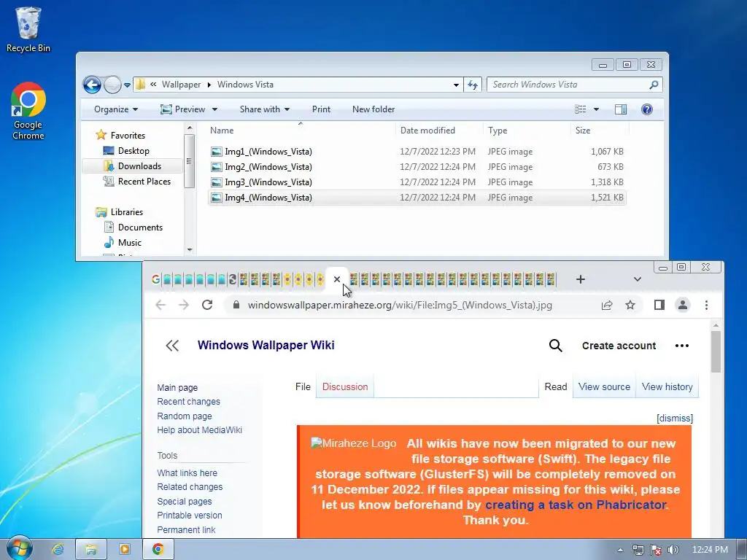Open wiki personal tools ellipsis menu
The width and height of the screenshot is (747, 560).
pos(682,346)
